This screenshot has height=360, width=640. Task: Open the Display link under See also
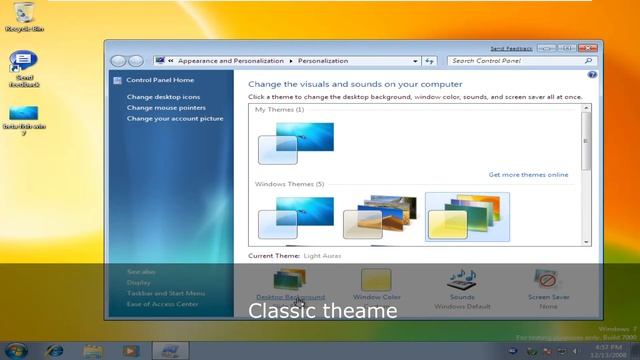point(138,282)
